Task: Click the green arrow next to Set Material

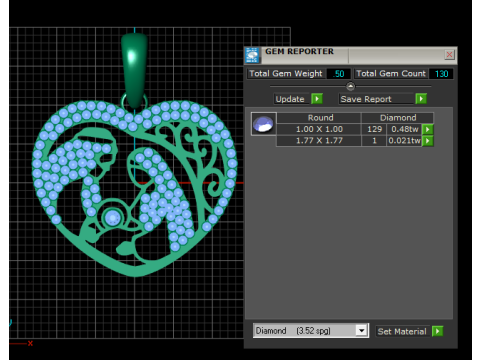Action: [x=437, y=331]
